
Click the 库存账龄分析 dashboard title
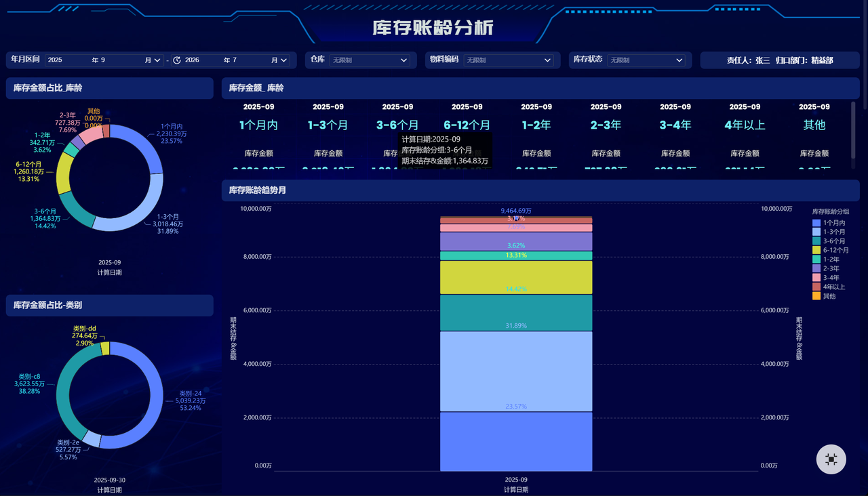click(x=433, y=28)
